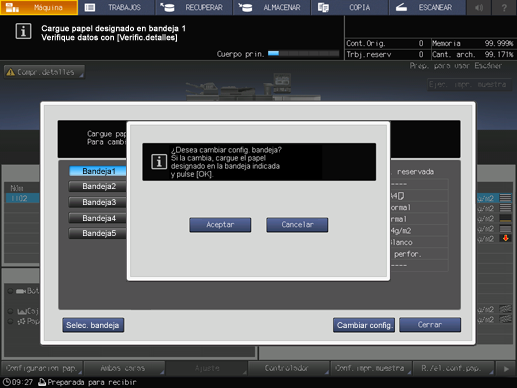Open help question mark icon

tap(504, 7)
